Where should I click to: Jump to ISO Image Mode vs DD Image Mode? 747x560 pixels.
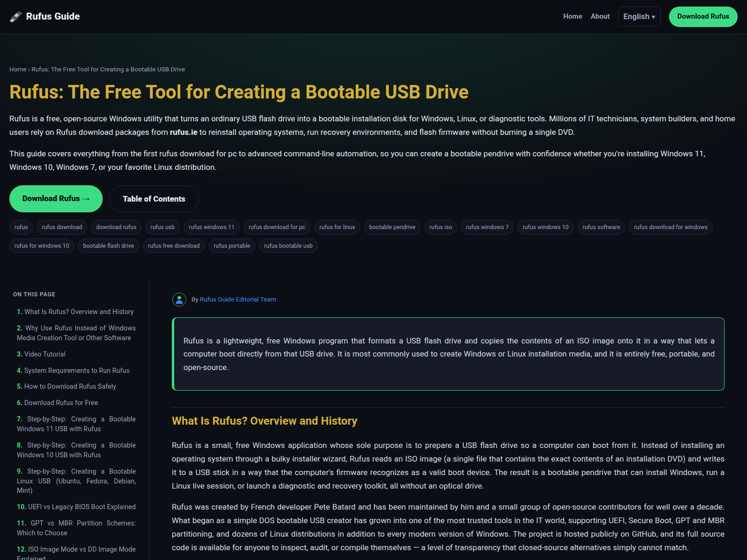pyautogui.click(x=76, y=553)
